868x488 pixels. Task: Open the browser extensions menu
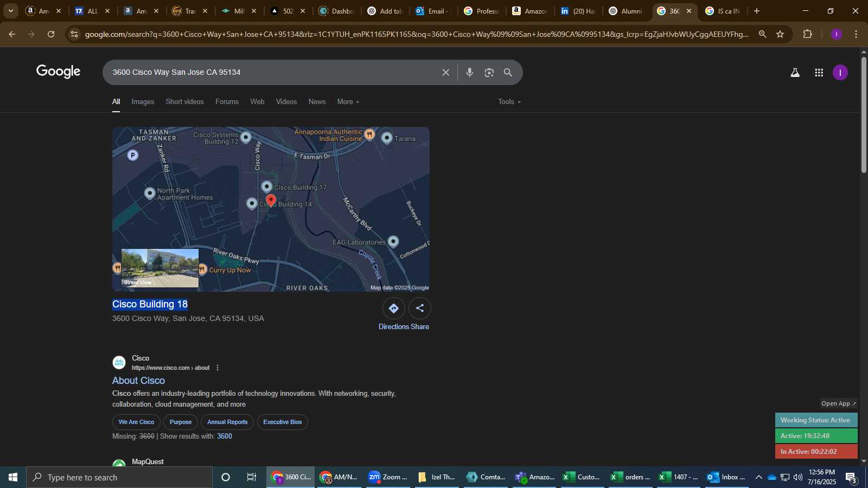pyautogui.click(x=807, y=34)
